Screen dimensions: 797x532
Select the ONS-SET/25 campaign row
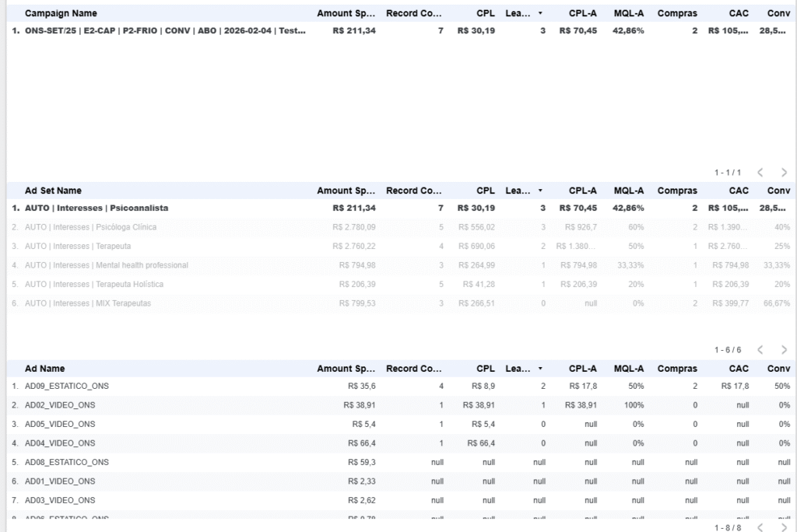(x=165, y=31)
